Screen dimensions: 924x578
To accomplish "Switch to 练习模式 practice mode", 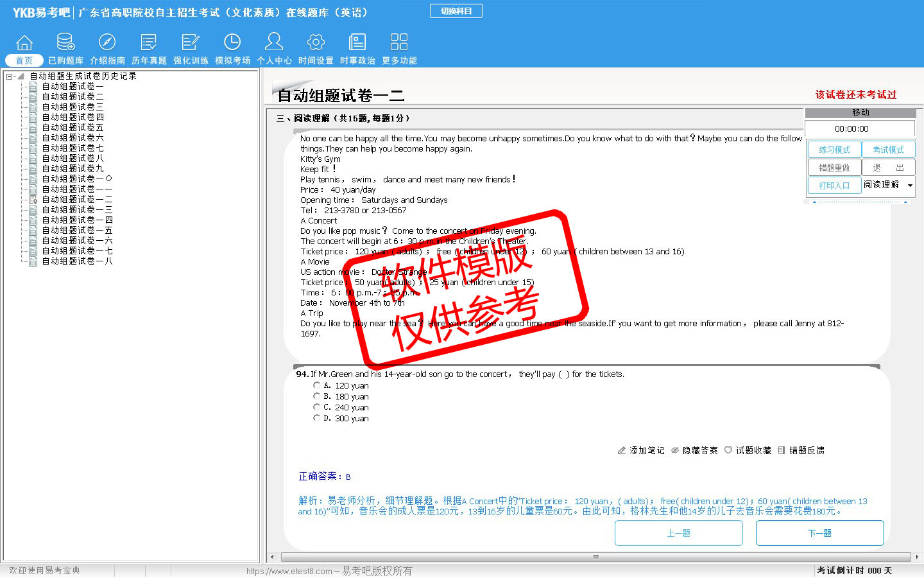I will point(834,150).
